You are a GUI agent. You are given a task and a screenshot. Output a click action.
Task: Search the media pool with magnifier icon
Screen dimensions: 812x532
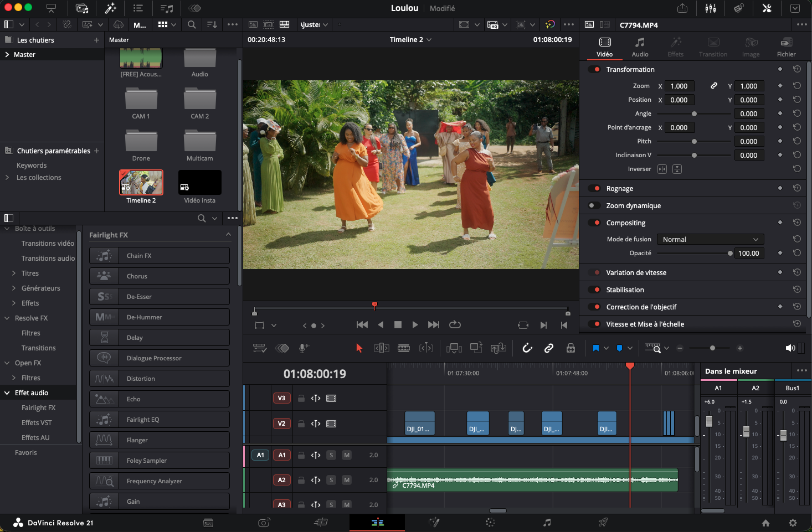click(192, 24)
